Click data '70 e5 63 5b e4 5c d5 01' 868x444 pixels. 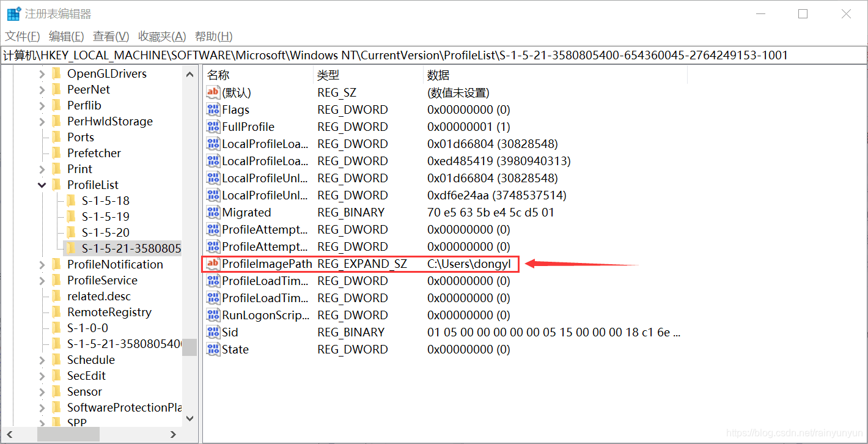point(491,213)
